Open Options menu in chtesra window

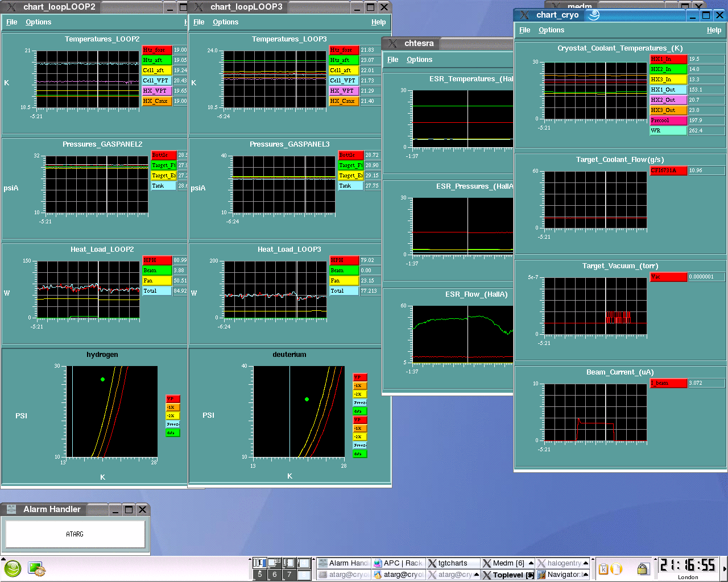[x=420, y=60]
